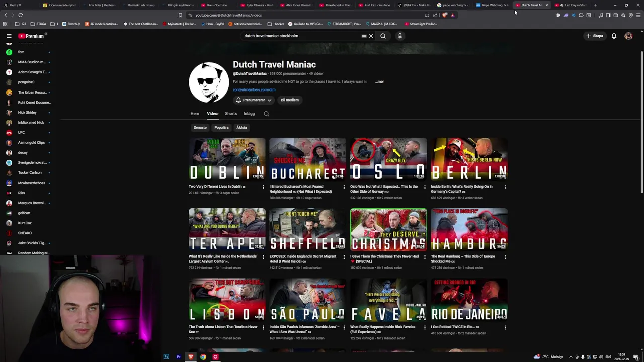Image resolution: width=644 pixels, height=362 pixels.
Task: Open 'Inside Berlin: What's Really Going On' title
Action: [x=461, y=189]
